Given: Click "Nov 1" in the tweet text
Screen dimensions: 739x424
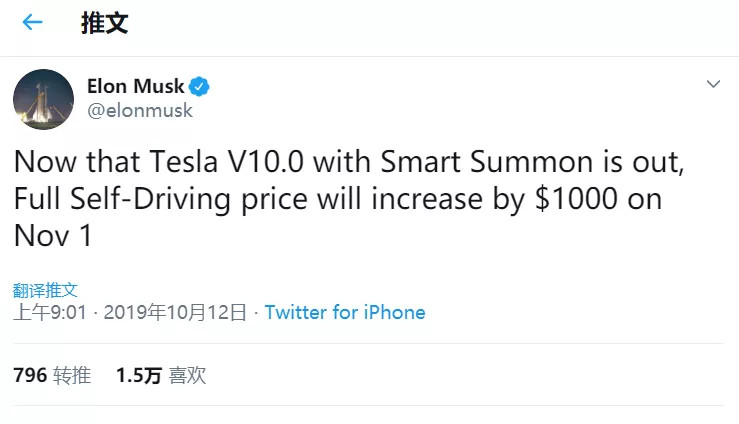Looking at the screenshot, I should (x=50, y=235).
